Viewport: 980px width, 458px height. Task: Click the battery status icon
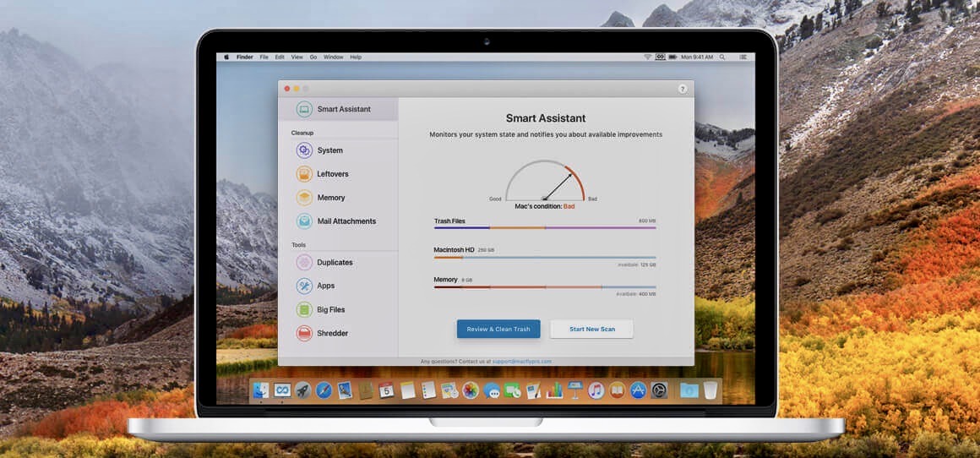[x=672, y=57]
